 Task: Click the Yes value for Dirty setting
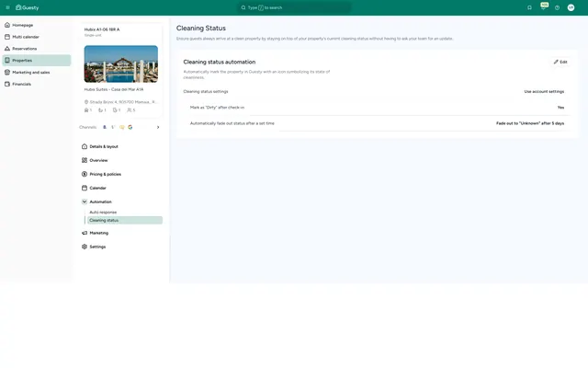[560, 108]
